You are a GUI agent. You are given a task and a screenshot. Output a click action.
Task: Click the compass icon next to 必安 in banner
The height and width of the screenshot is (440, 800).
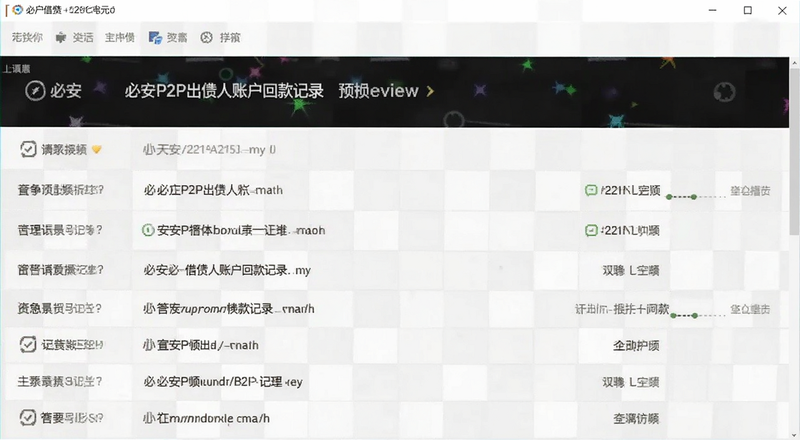coord(35,91)
